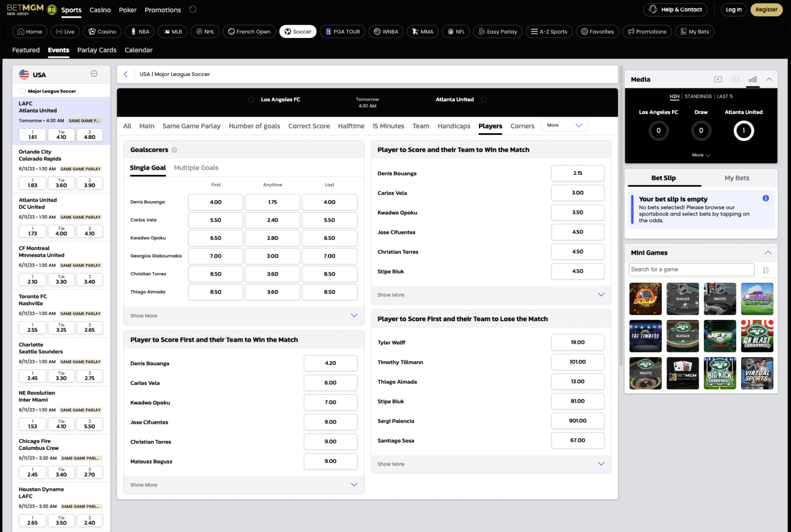Open the Live events pill
Screen dimensions: 791x532
click(65, 31)
